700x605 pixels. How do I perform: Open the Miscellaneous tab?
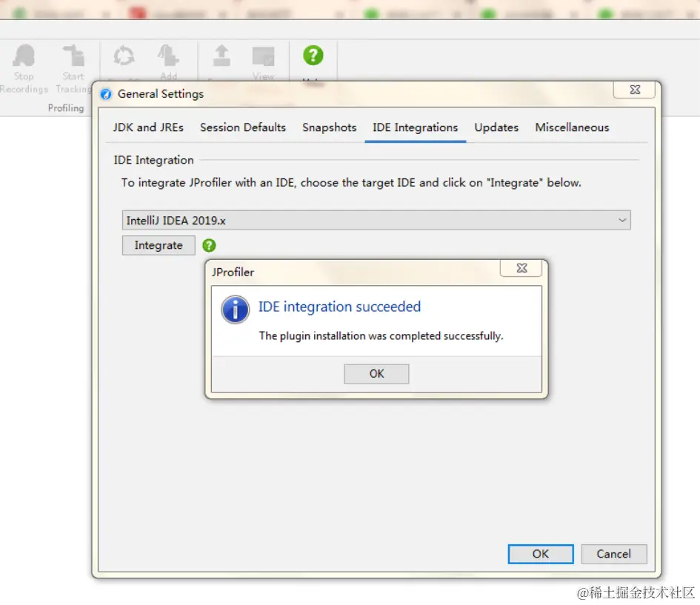(x=572, y=127)
